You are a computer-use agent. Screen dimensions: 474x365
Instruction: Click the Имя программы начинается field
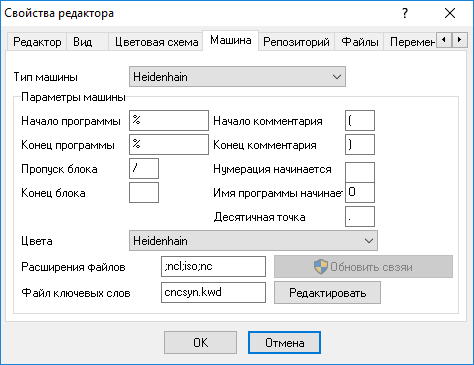coord(360,192)
